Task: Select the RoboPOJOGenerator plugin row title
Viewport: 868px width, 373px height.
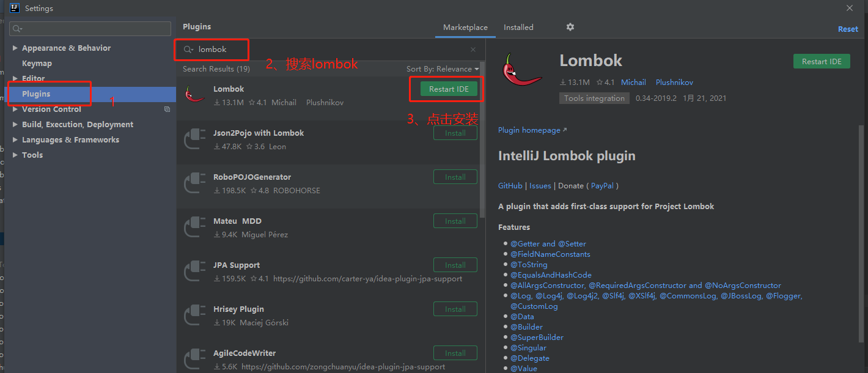Action: coord(252,177)
